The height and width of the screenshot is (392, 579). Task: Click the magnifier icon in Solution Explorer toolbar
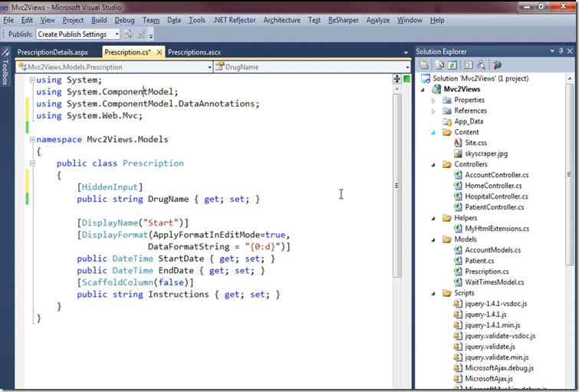[x=481, y=65]
